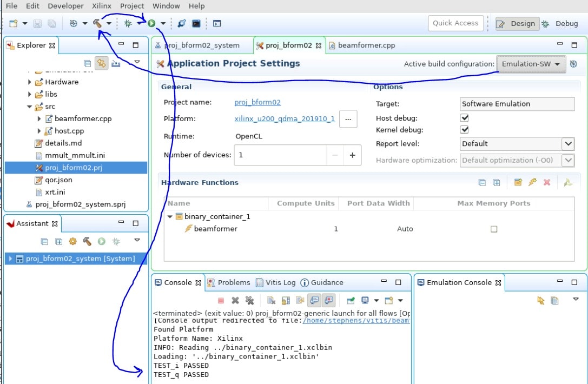
Task: Click plus to increase number of devices
Action: click(x=353, y=155)
